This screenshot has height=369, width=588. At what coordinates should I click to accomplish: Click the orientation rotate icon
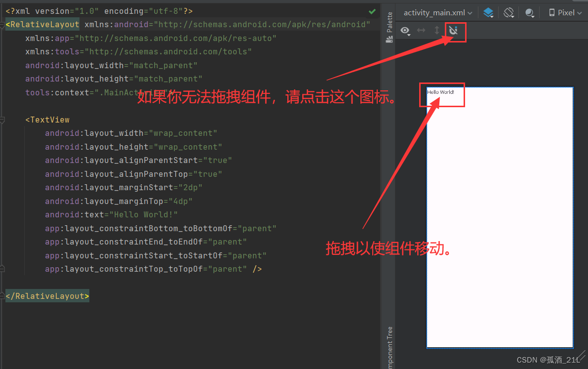[x=509, y=13]
